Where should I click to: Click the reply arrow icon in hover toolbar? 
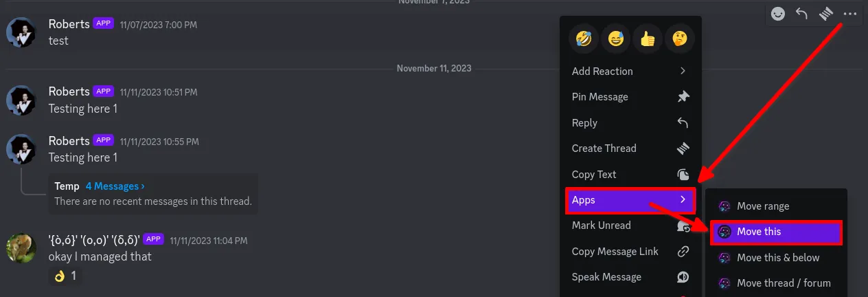click(801, 14)
